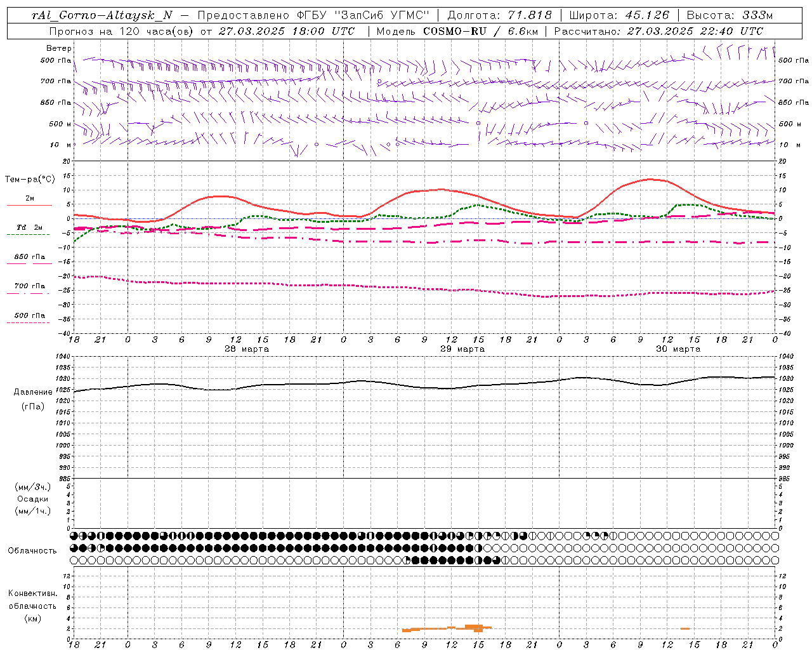The width and height of the screenshot is (812, 650).
Task: Click the station title rAl_Gorno-Altaysk_N
Action: tap(102, 15)
